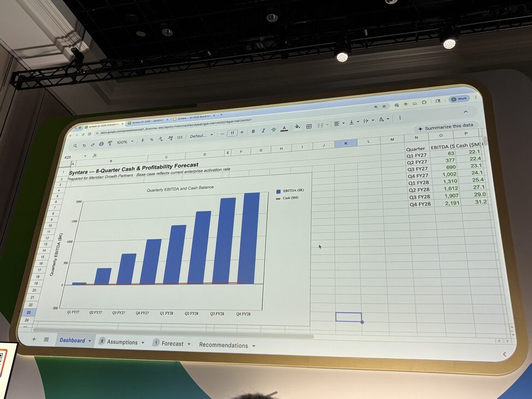Click the undo arrow in the toolbar
The height and width of the screenshot is (399, 532).
[x=84, y=145]
